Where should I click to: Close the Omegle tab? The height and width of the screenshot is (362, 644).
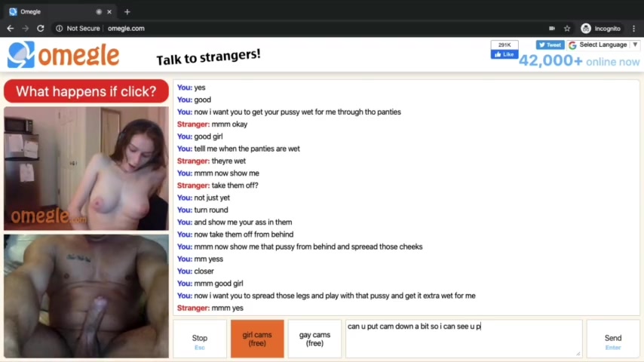point(109,12)
